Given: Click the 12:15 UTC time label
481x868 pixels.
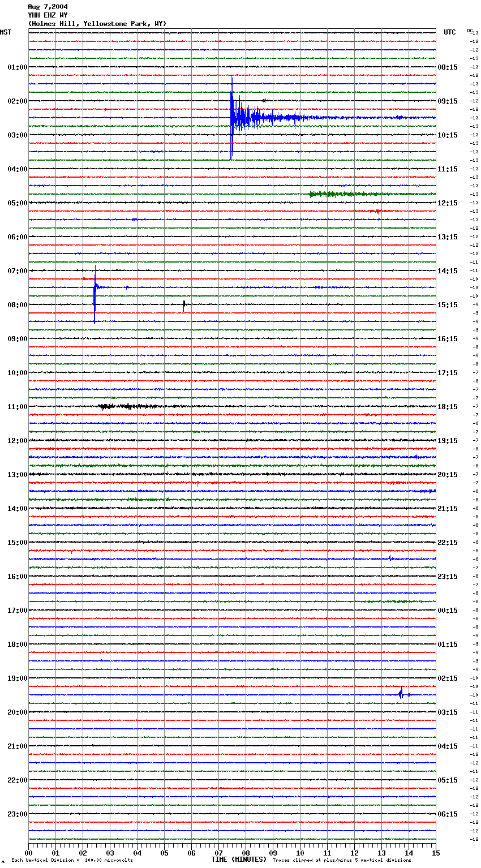Looking at the screenshot, I should click(x=448, y=203).
